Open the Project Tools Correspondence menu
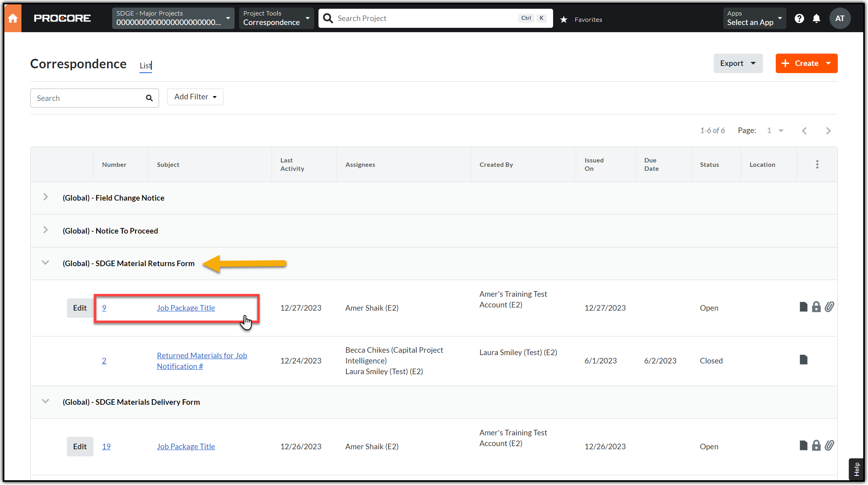This screenshot has height=485, width=868. tap(276, 18)
